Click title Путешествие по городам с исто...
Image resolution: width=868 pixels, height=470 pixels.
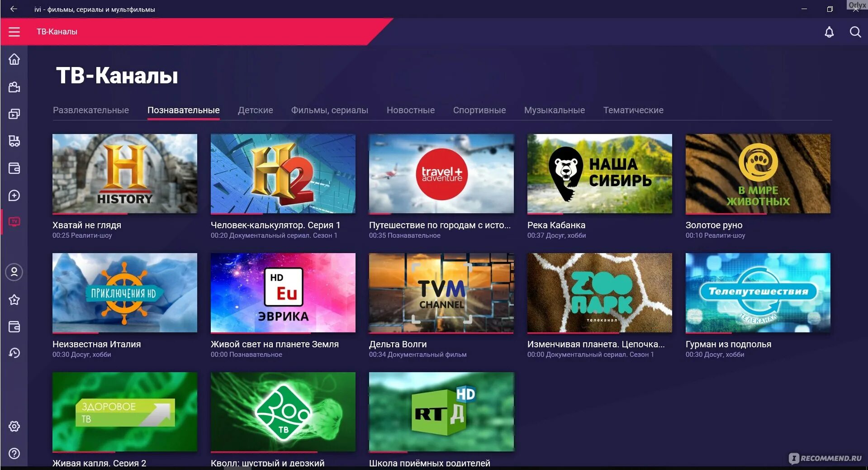pos(440,225)
